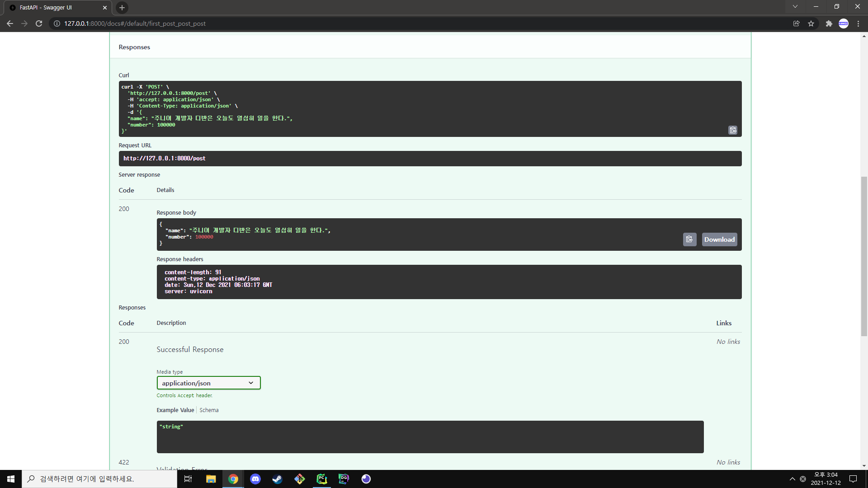Click the browser profile avatar

(843, 23)
